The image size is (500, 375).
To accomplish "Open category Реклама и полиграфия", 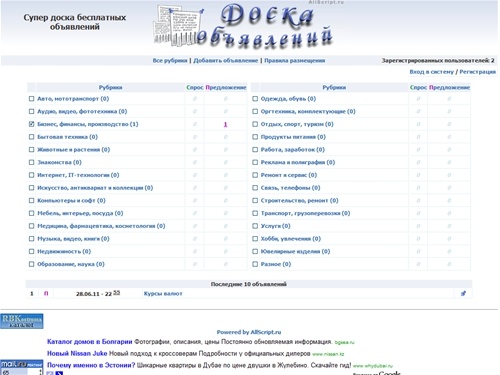I will pyautogui.click(x=298, y=162).
